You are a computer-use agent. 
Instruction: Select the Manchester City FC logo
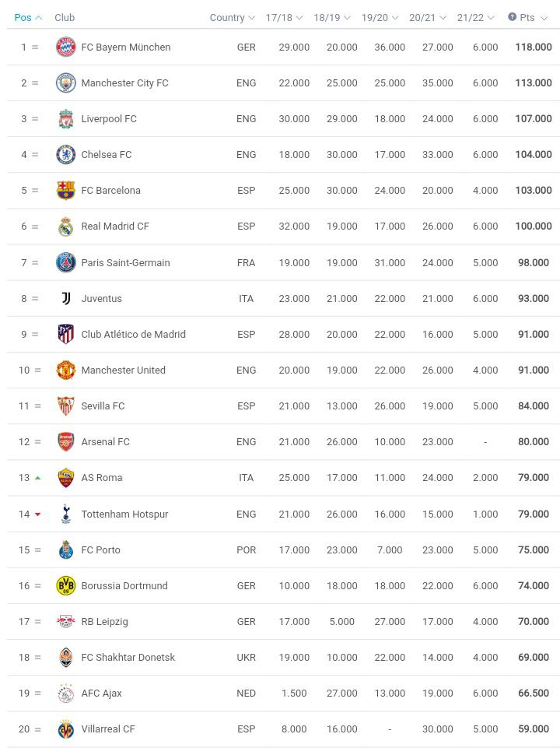[x=66, y=83]
